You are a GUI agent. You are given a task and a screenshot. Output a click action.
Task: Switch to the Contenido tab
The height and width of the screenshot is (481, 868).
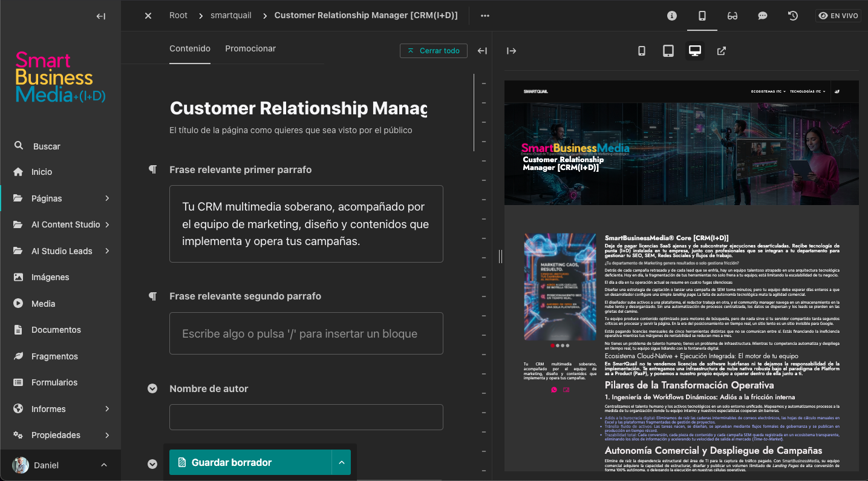[190, 48]
